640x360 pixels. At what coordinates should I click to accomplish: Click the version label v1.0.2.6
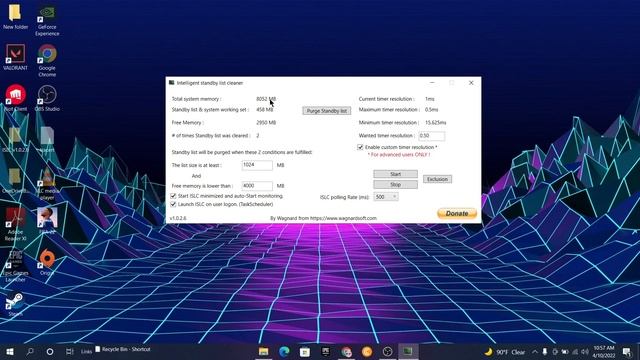click(178, 218)
